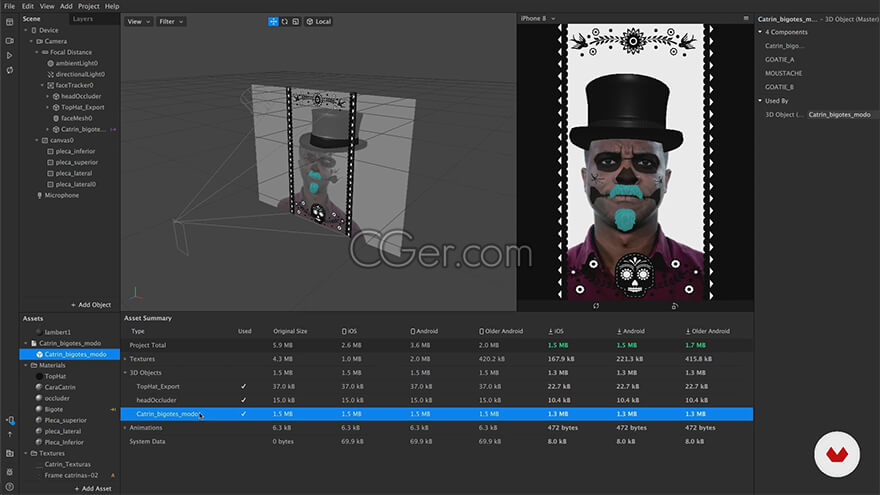
Task: Open the Project menu
Action: click(89, 6)
